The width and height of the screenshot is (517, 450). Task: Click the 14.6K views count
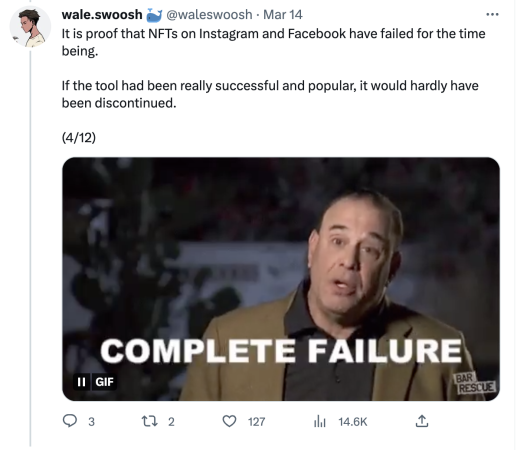[353, 422]
